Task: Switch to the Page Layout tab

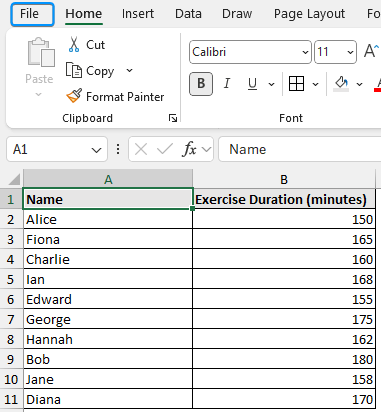Action: click(x=309, y=14)
